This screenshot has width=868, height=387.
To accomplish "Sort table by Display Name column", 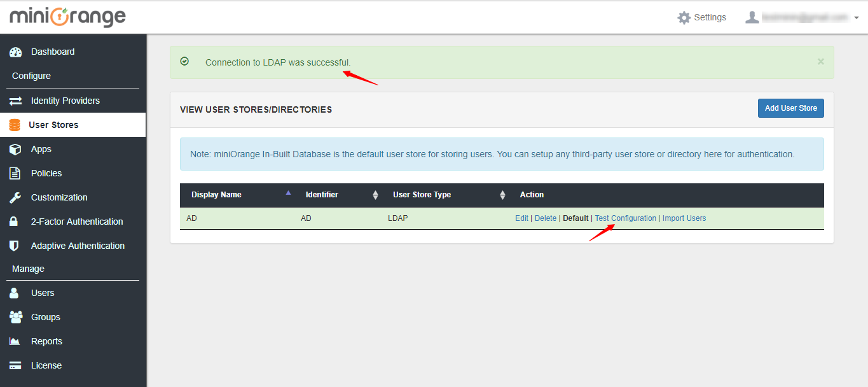I will pos(216,195).
